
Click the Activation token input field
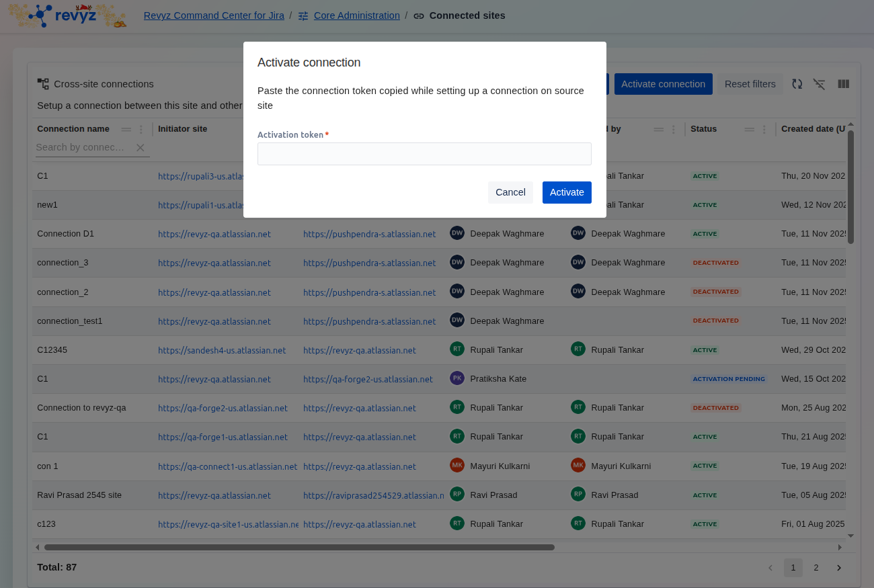(424, 154)
